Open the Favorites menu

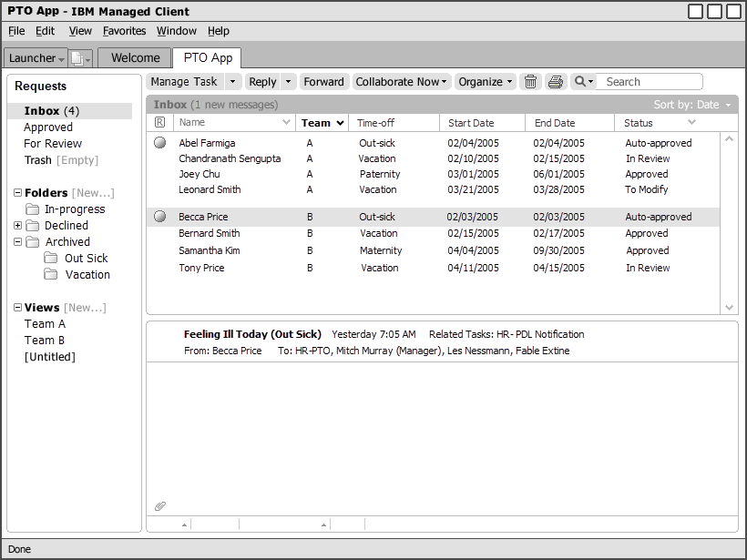point(124,31)
